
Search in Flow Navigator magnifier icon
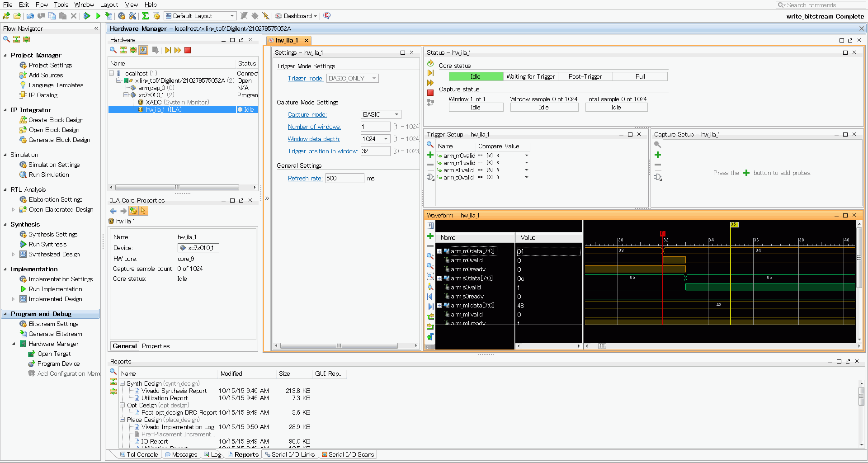tap(6, 39)
